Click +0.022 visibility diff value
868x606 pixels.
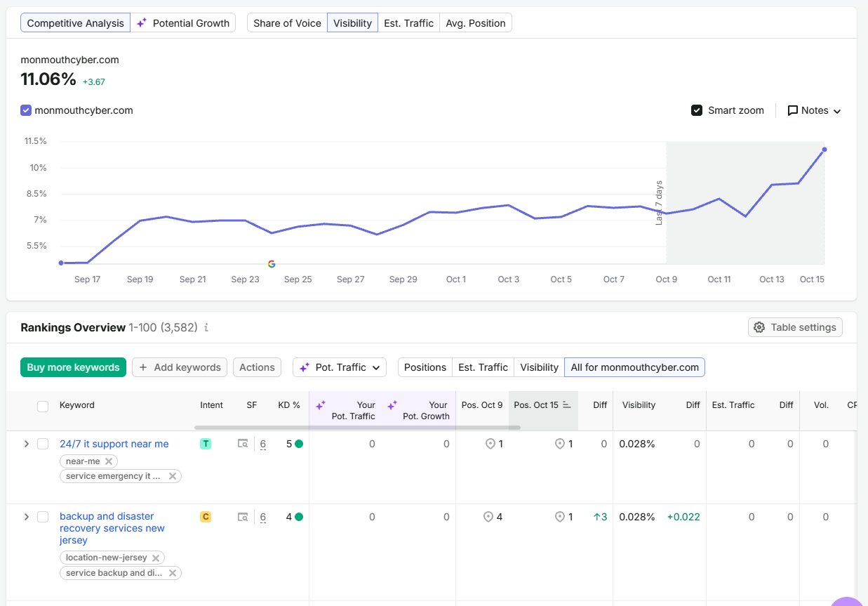coord(683,517)
